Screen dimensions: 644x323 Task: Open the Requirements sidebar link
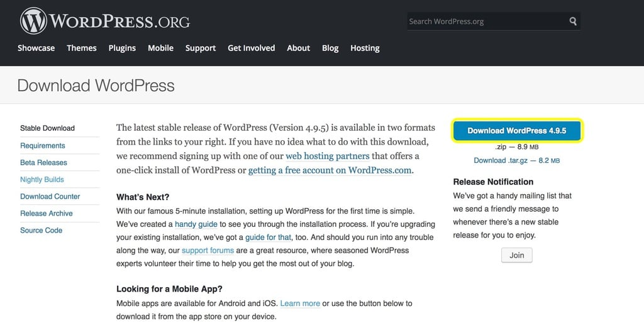point(43,145)
